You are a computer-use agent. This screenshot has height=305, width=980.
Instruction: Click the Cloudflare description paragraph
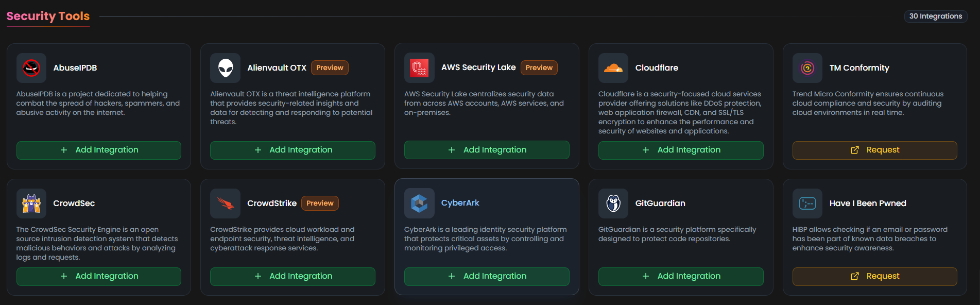[x=680, y=113]
